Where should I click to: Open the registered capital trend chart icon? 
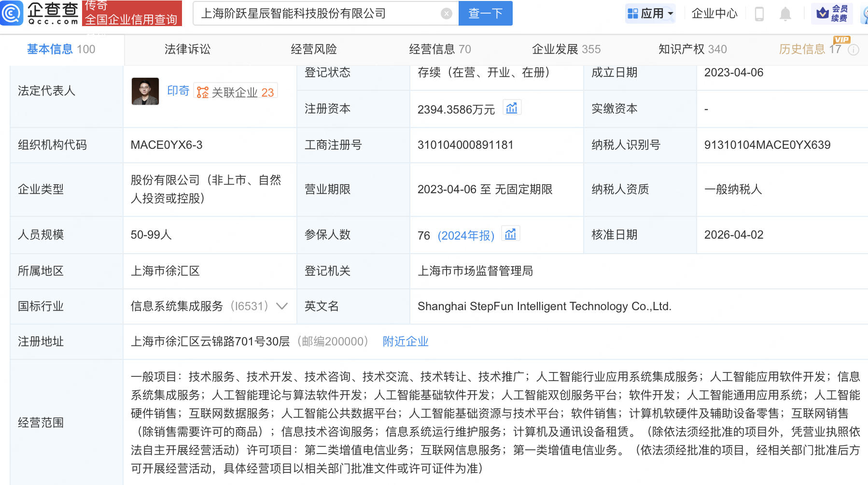pyautogui.click(x=512, y=107)
